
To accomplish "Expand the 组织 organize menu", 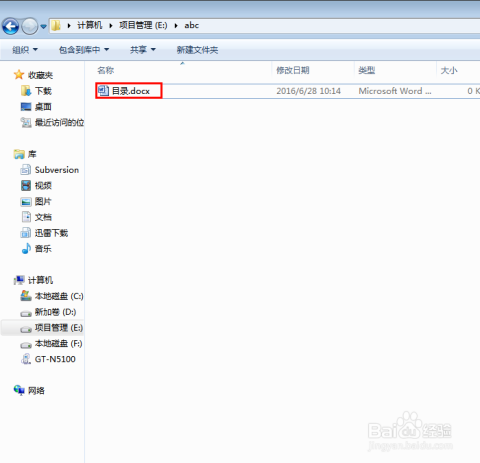I will pyautogui.click(x=25, y=50).
